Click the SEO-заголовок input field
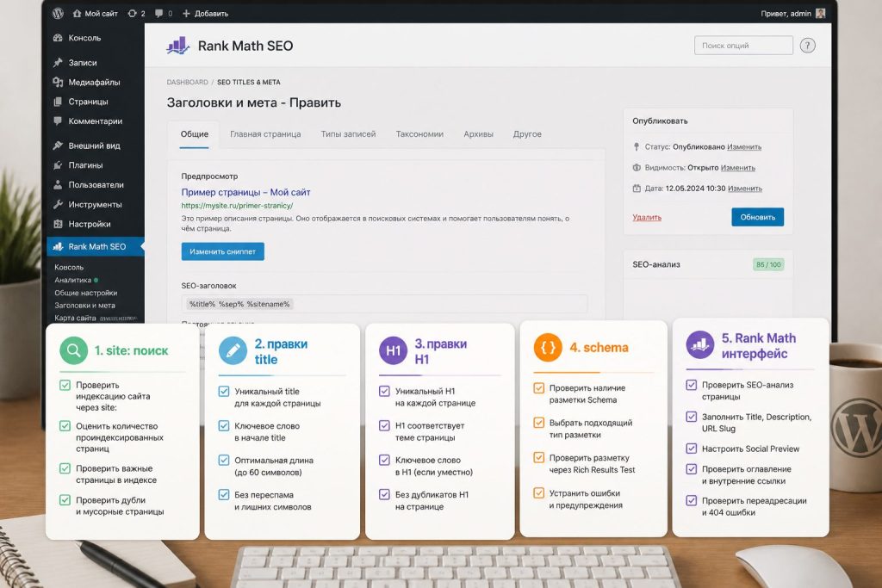Viewport: 882px width, 588px height. [384, 304]
